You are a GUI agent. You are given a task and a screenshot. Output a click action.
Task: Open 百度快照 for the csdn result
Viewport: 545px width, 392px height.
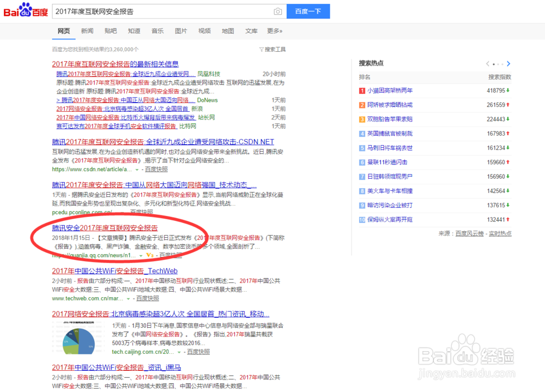[156, 170]
